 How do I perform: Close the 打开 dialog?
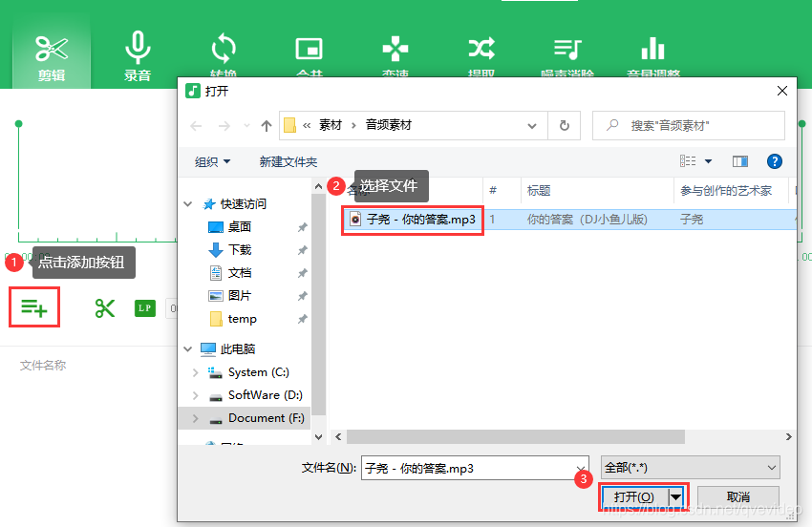pyautogui.click(x=782, y=91)
